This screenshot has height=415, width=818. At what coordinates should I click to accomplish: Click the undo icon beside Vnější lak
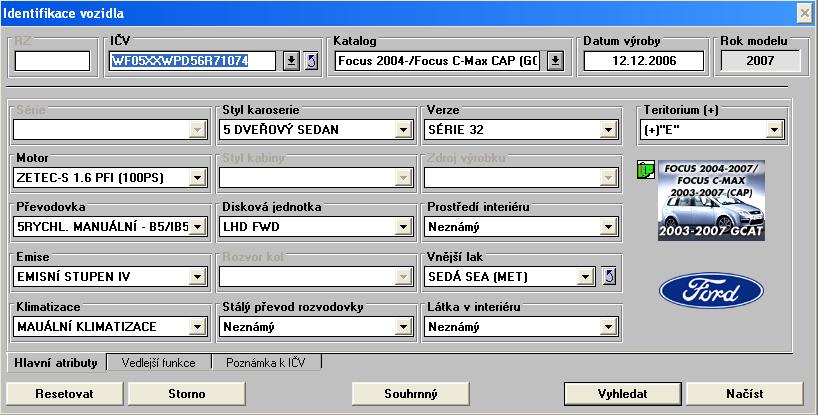(x=610, y=276)
